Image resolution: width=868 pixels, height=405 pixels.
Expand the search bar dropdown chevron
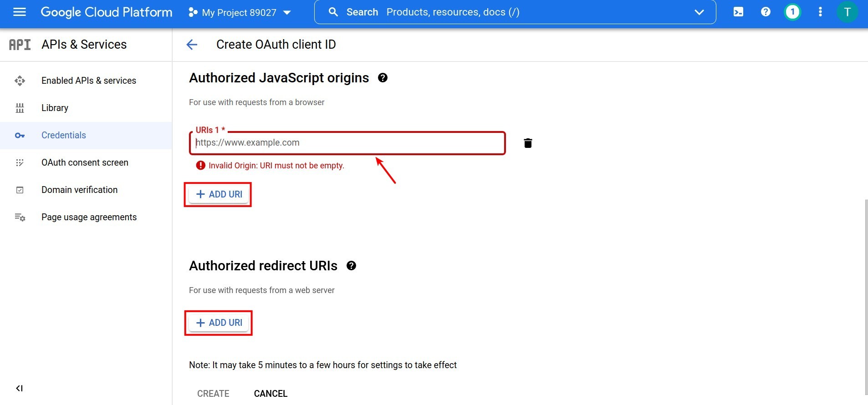point(700,12)
